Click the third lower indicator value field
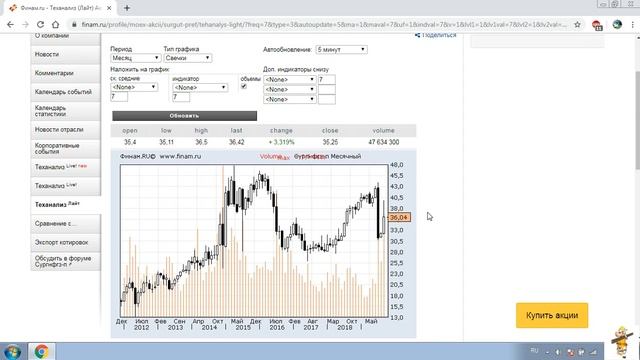The height and width of the screenshot is (360, 640). 327,99
